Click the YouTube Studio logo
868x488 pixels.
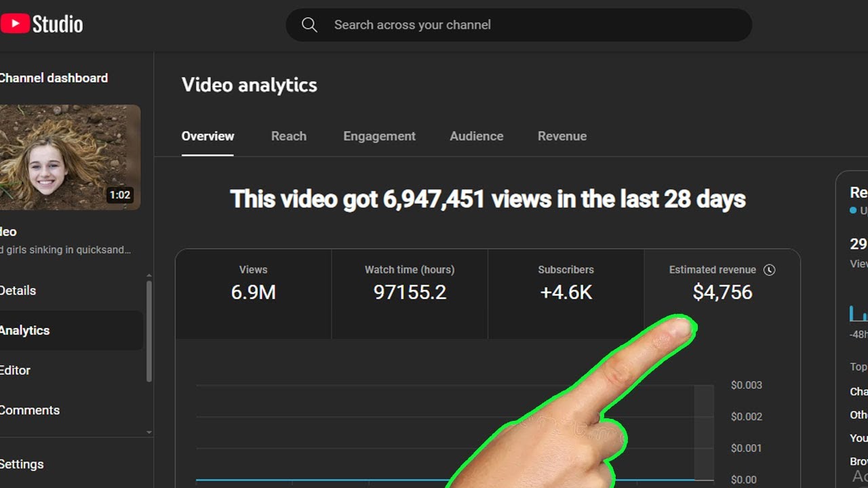point(41,24)
